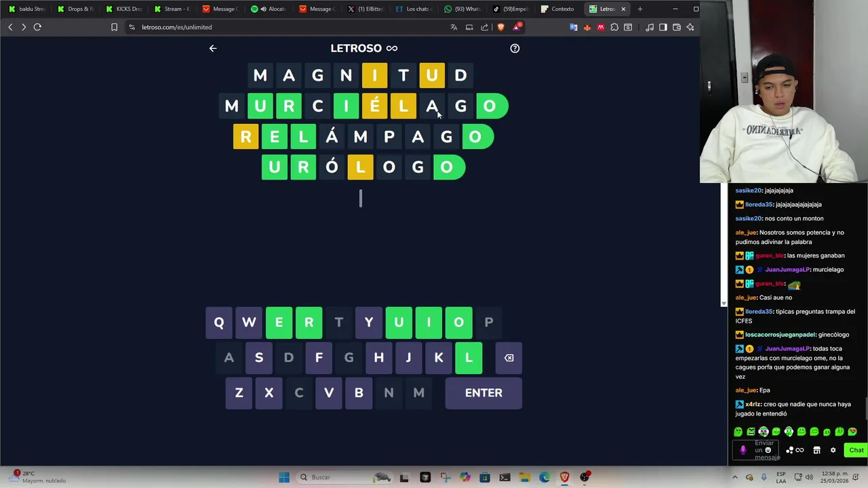Open the Leo AI sparkle icon
Screen dimensions: 868x488
click(690, 27)
